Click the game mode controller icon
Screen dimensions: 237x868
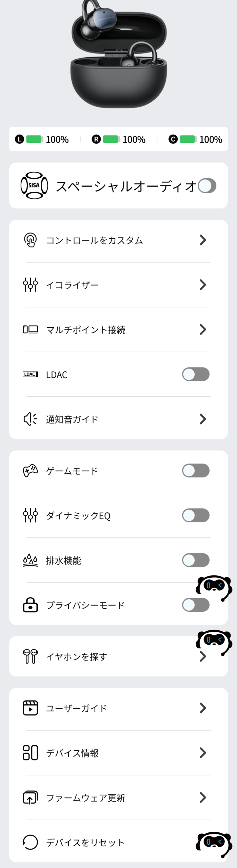(x=30, y=471)
